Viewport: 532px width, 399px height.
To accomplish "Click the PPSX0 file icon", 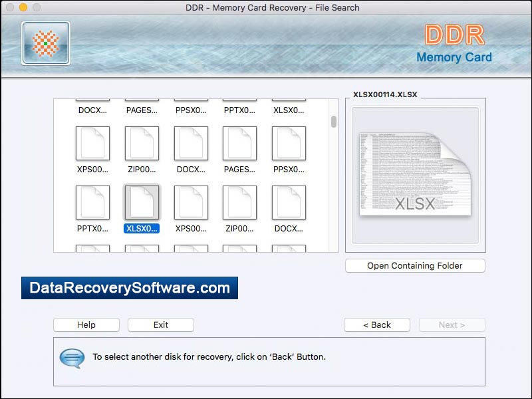I will (x=289, y=143).
